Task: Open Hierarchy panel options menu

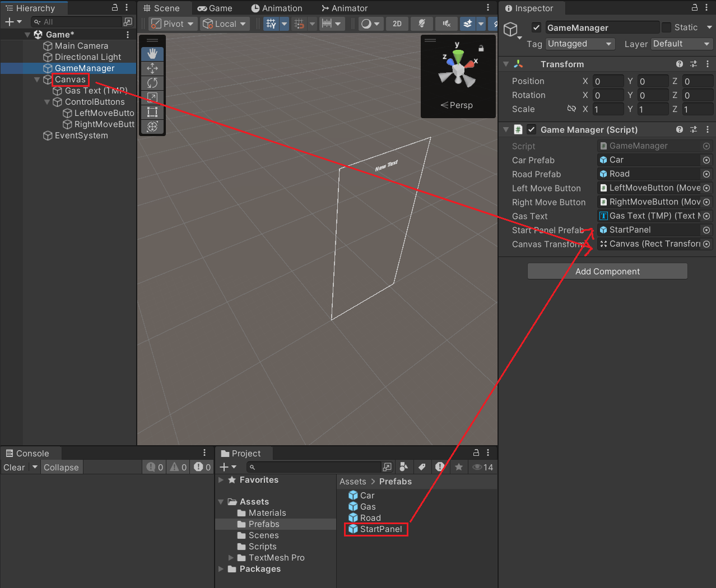Action: pyautogui.click(x=127, y=8)
